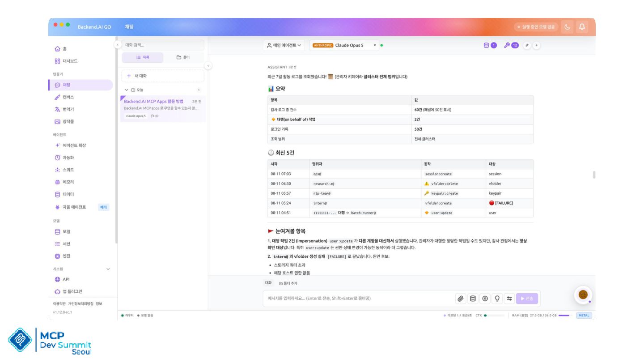
Task: Click the wrench tools icon with badge 12
Action: click(511, 45)
